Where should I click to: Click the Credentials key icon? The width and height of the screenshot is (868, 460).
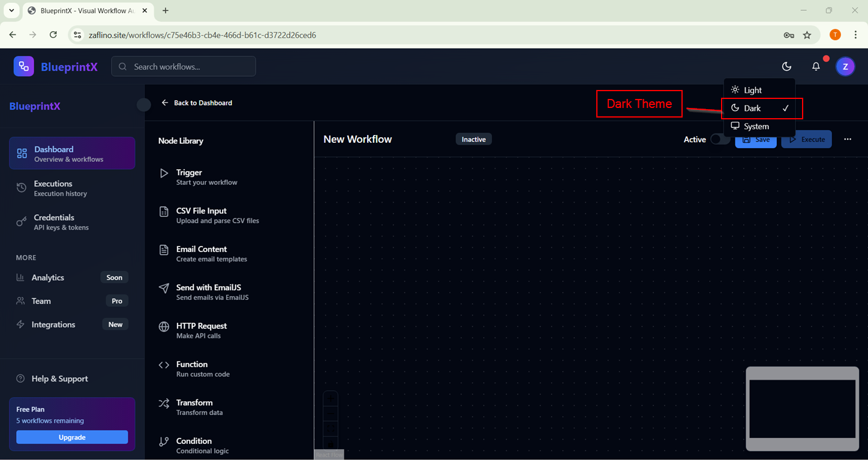point(22,222)
